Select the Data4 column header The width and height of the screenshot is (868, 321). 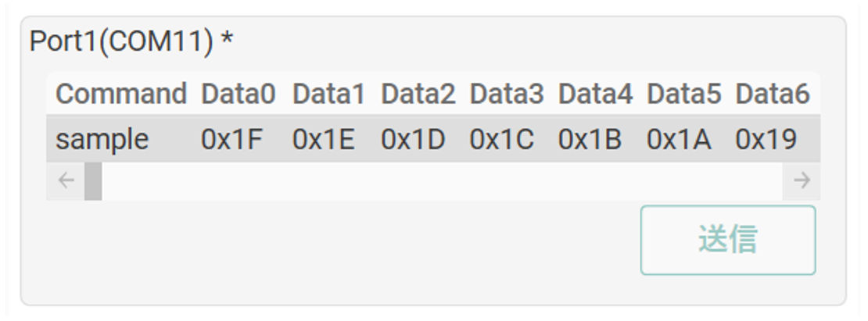(x=595, y=95)
